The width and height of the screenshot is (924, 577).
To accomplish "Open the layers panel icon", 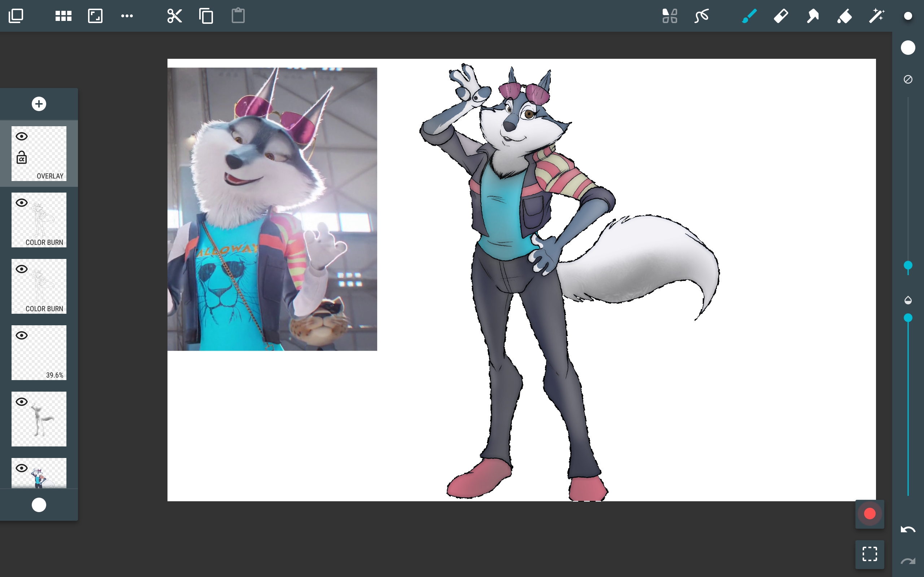I will coord(16,16).
